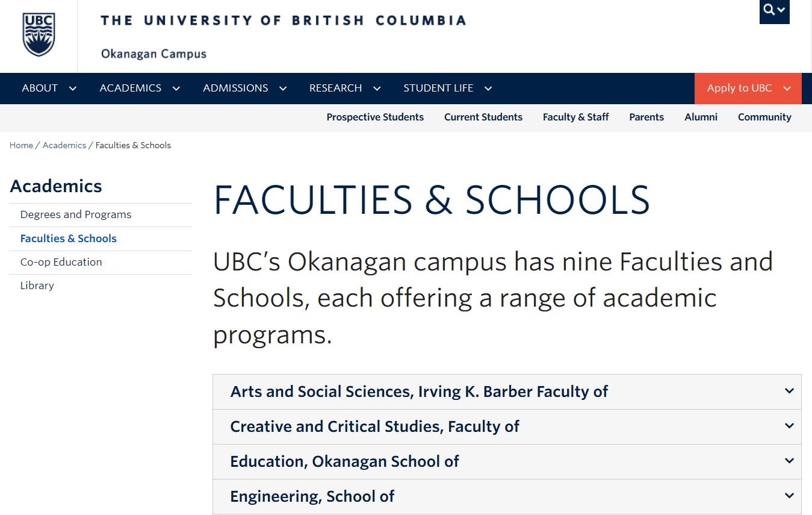Expand Education, Okanagan School of section
This screenshot has width=812, height=515.
[x=344, y=461]
